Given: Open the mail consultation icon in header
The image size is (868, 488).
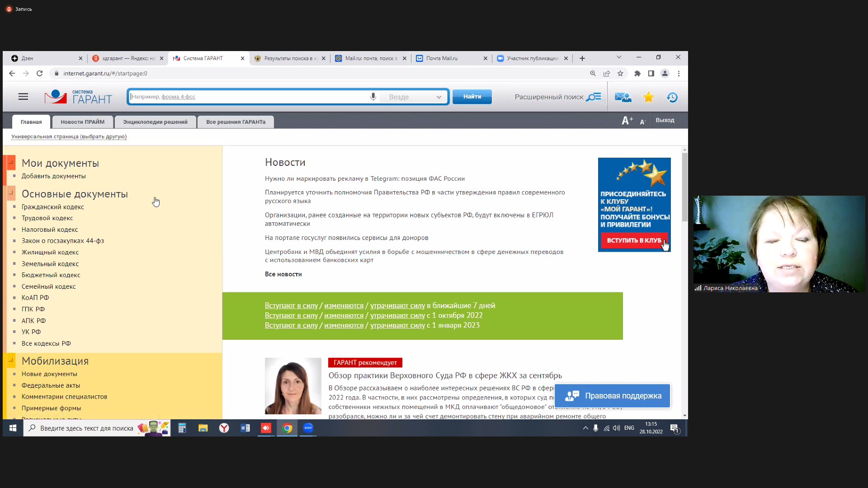Looking at the screenshot, I should click(x=623, y=97).
